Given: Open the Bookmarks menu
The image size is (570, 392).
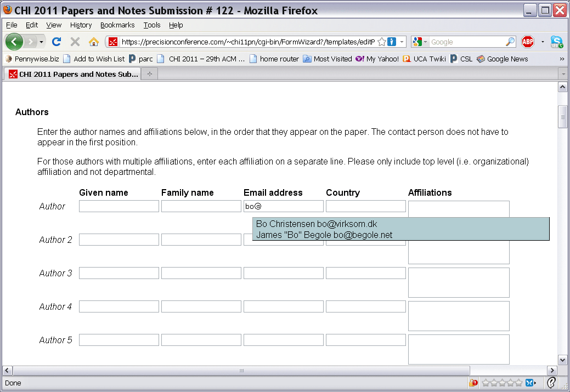Looking at the screenshot, I should 117,25.
